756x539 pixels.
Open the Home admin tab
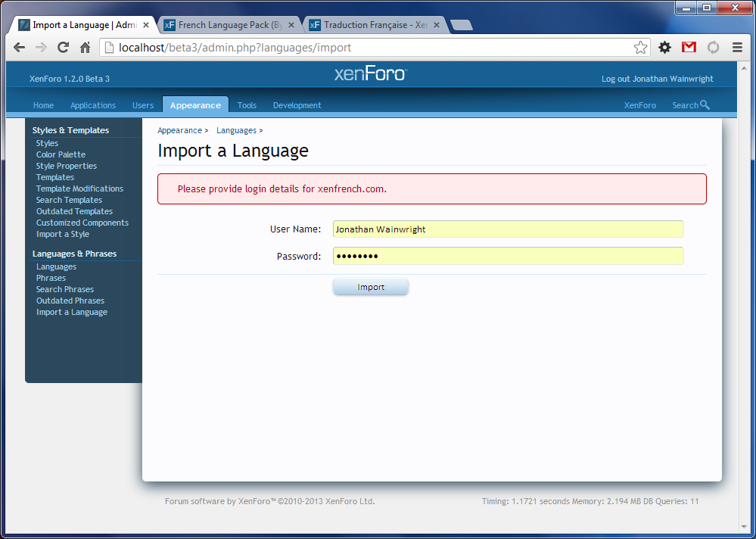pos(43,105)
